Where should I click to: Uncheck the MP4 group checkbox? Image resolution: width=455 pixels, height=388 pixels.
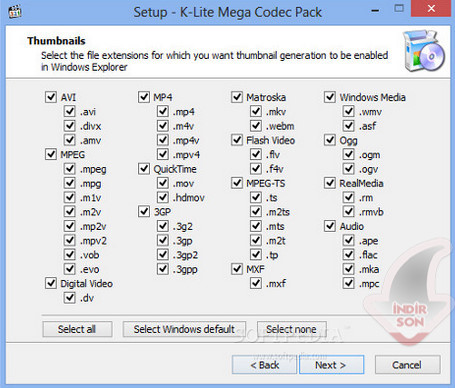tap(144, 97)
